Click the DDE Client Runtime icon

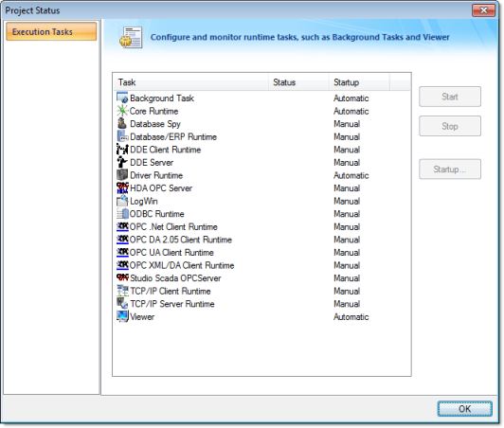click(122, 150)
